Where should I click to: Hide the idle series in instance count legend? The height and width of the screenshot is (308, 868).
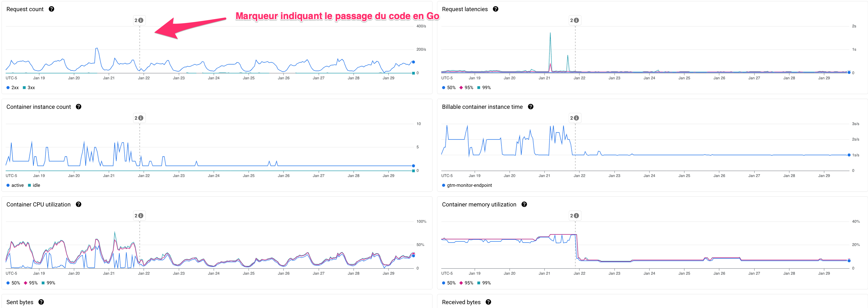coord(34,185)
